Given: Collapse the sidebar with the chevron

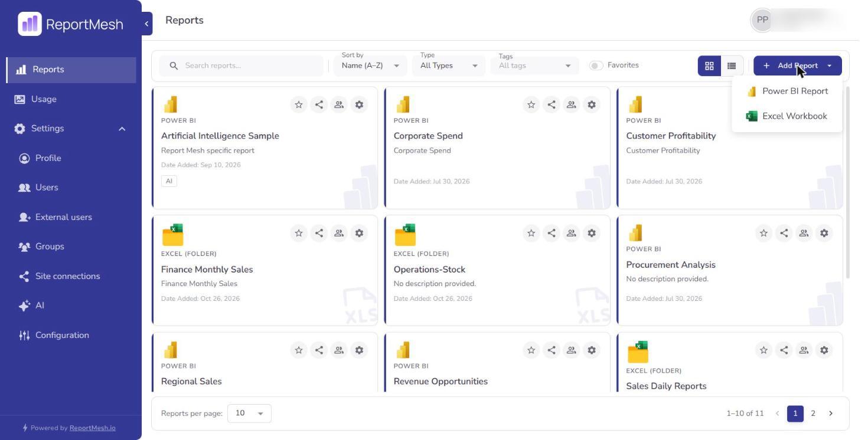Looking at the screenshot, I should tap(146, 24).
